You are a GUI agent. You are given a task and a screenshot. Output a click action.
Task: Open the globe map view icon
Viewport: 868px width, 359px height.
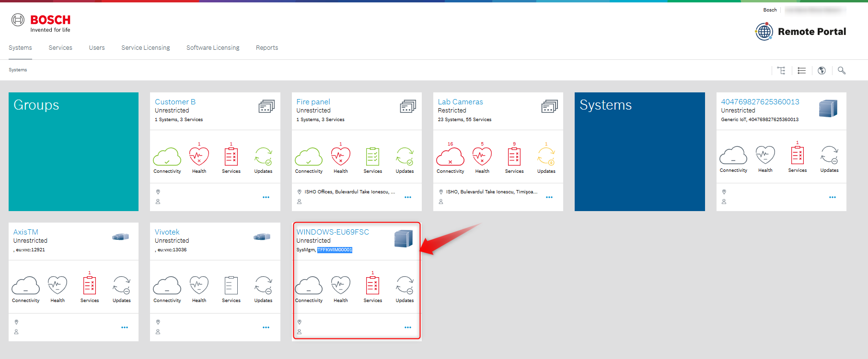pos(822,70)
